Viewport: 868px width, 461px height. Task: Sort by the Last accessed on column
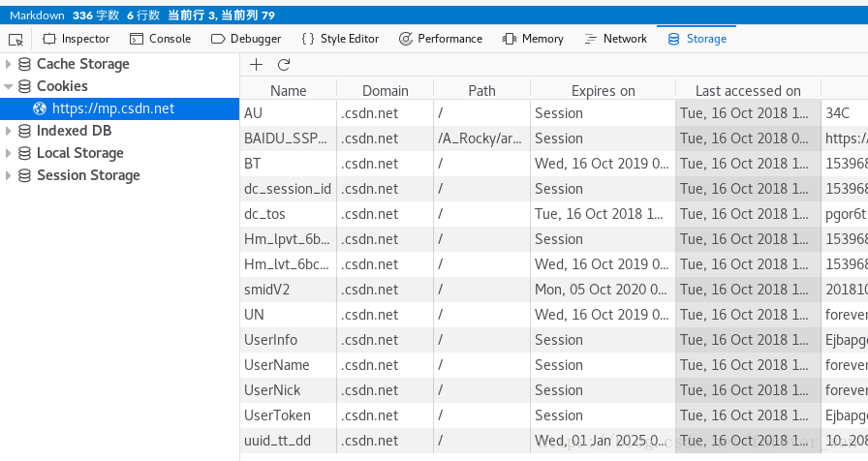pos(748,91)
